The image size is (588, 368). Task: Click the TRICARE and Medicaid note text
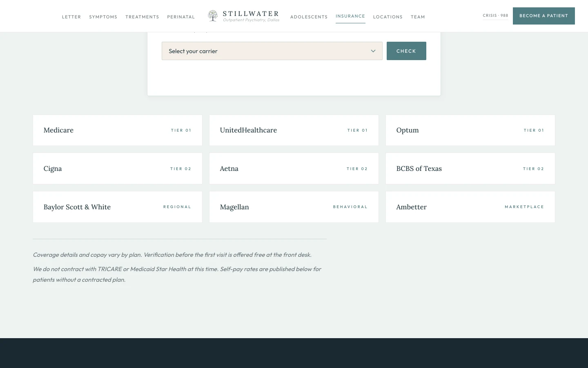pos(177,274)
